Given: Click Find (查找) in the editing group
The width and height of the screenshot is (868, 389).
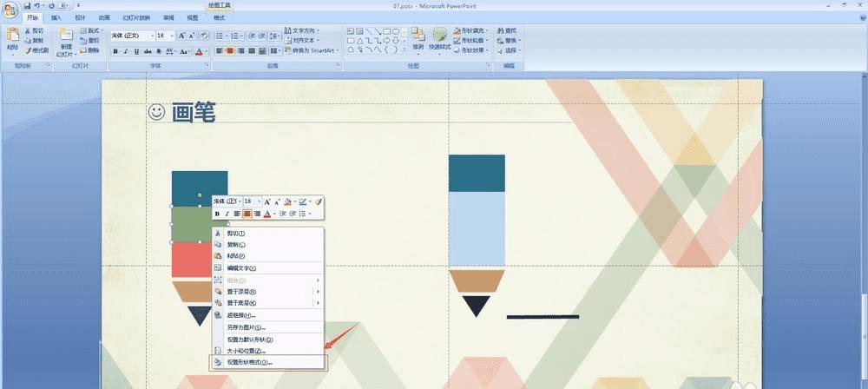Looking at the screenshot, I should coord(507,30).
